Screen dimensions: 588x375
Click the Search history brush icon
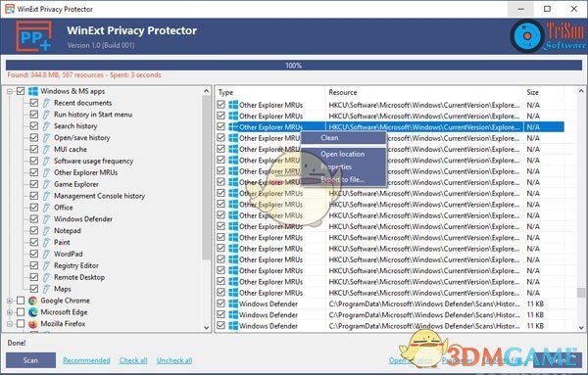point(46,126)
